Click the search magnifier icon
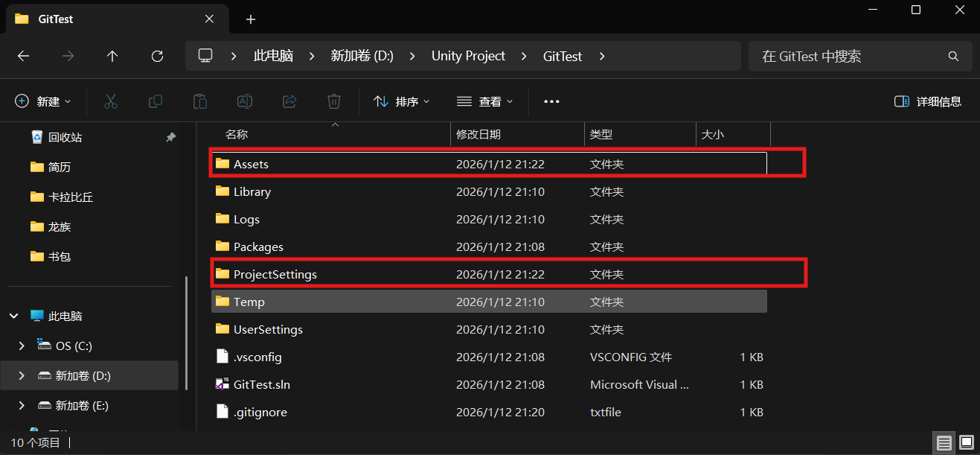 (x=953, y=57)
